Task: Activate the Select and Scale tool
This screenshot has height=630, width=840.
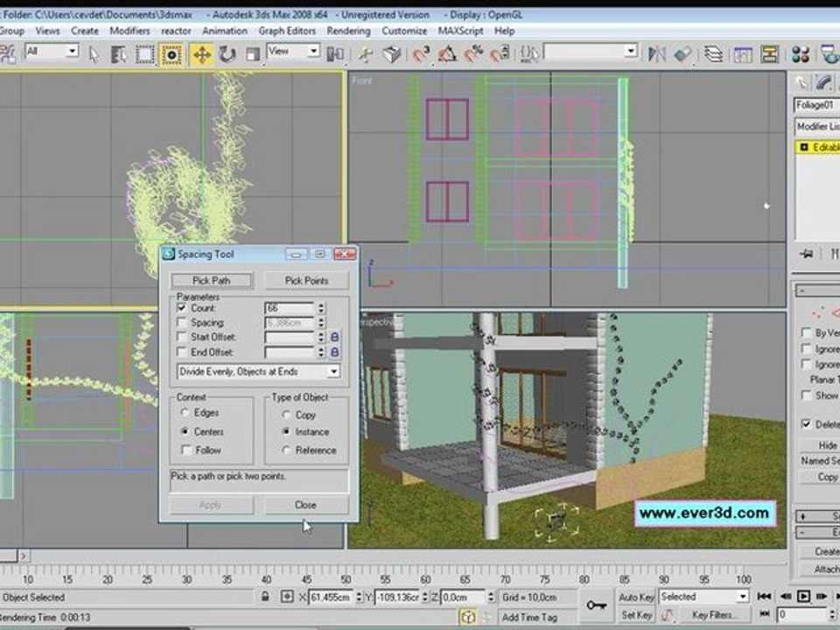Action: click(x=252, y=54)
